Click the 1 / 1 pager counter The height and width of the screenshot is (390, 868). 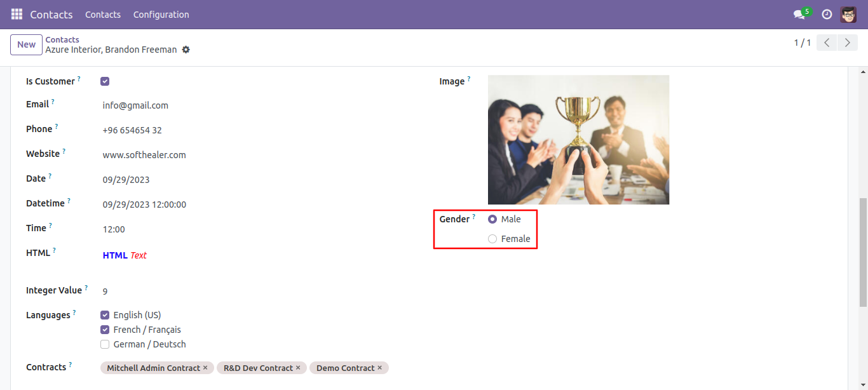click(803, 43)
